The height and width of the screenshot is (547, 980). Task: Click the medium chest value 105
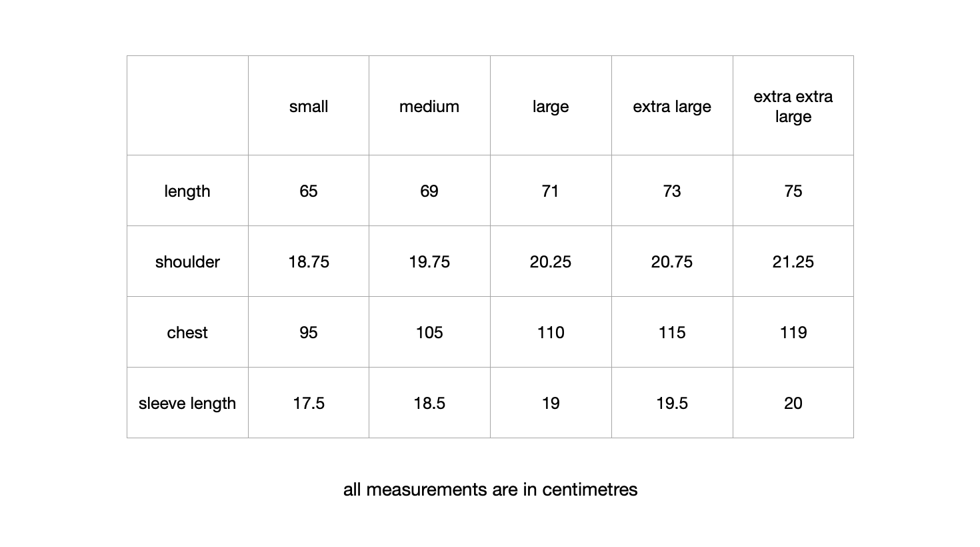(x=429, y=333)
